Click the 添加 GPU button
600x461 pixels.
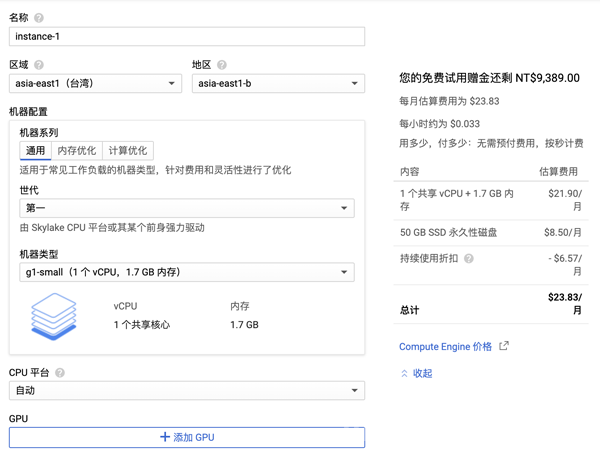pyautogui.click(x=186, y=438)
